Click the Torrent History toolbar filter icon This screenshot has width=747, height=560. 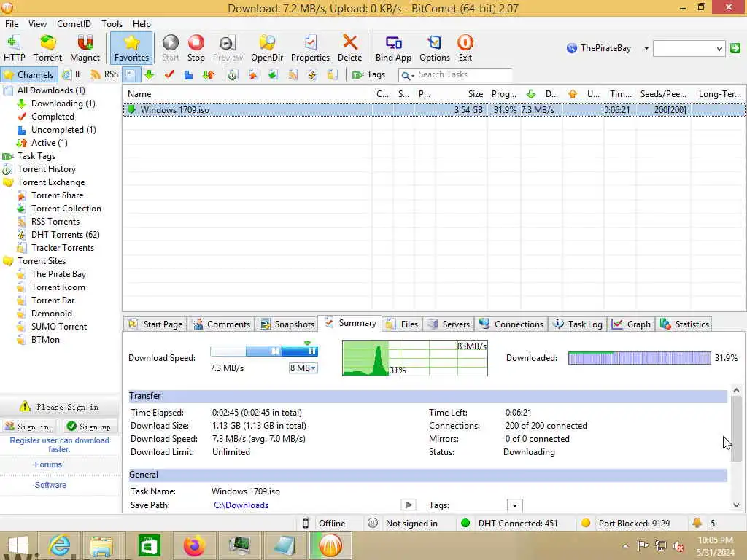pos(233,75)
